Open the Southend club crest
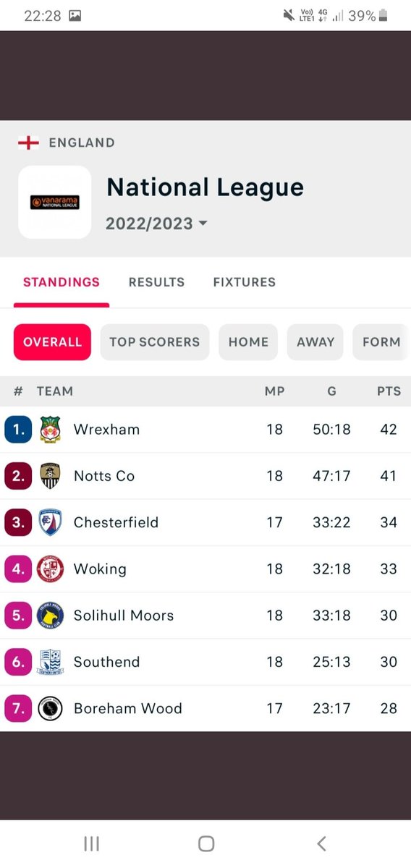The width and height of the screenshot is (411, 868). (51, 662)
